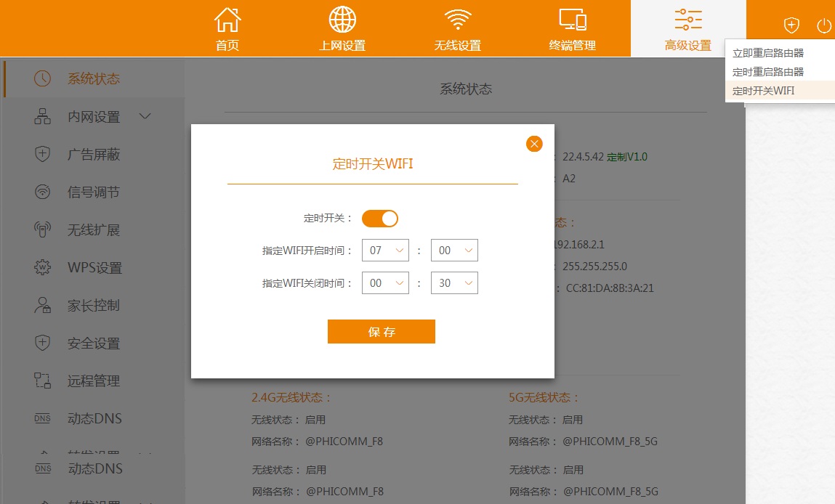Open the WIFI关闭时间 minute dropdown 30
This screenshot has height=504, width=835.
(x=454, y=283)
